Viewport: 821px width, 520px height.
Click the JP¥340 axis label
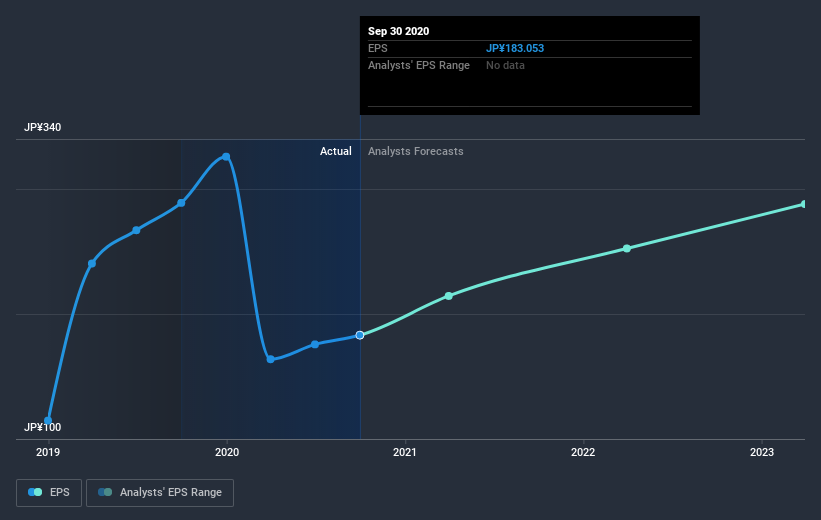42,127
